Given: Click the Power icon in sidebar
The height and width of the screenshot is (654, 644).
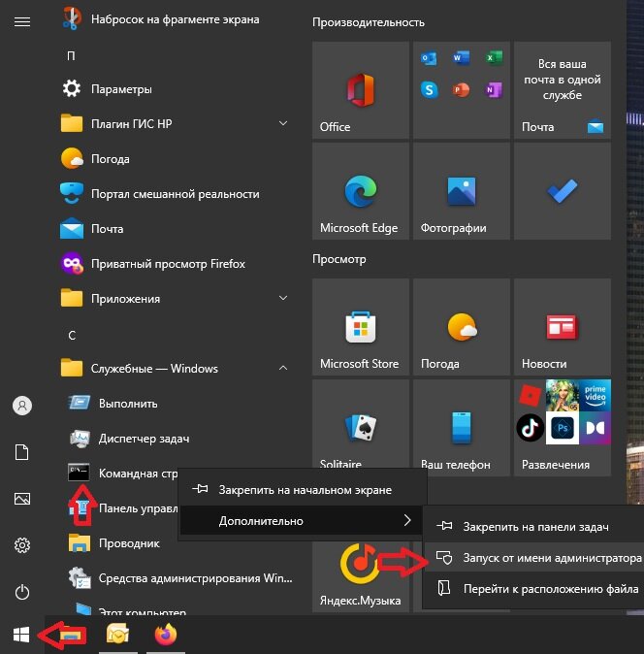Looking at the screenshot, I should [x=22, y=592].
